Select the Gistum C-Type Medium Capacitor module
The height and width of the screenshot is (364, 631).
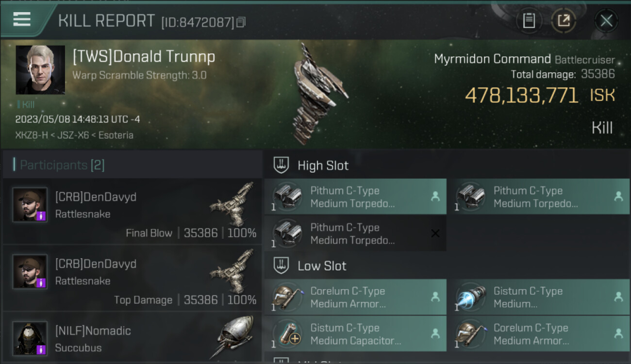point(355,334)
